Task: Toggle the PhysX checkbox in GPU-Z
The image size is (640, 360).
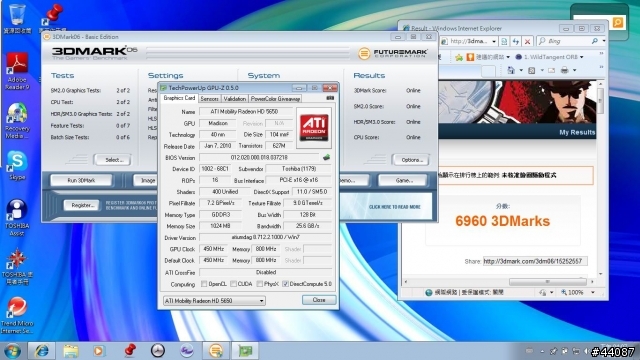Action: 260,284
